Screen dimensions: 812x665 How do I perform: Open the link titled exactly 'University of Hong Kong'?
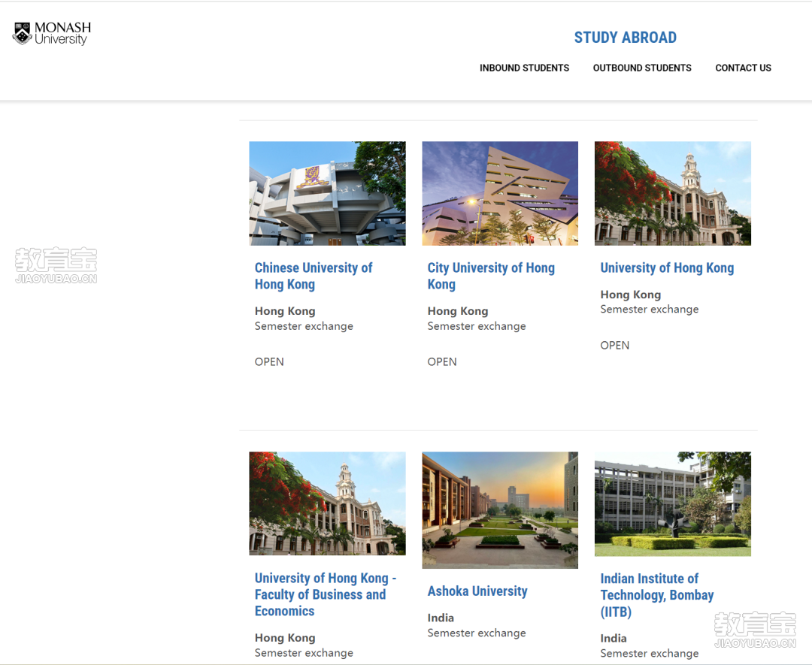click(667, 268)
